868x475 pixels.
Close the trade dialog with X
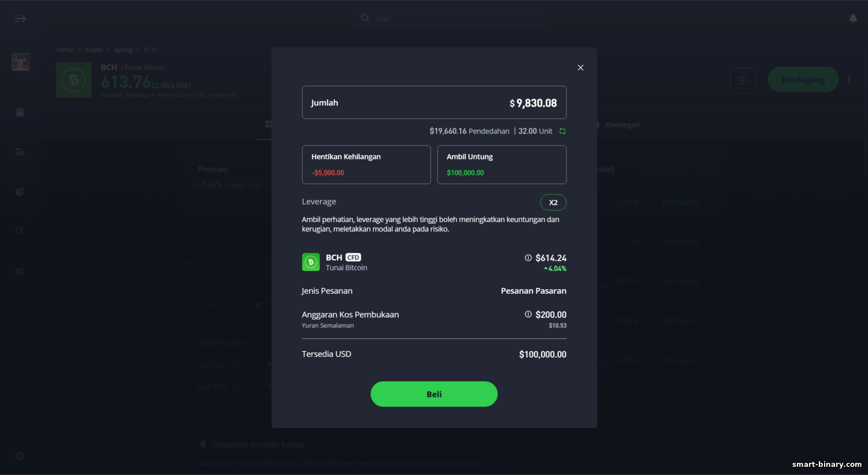pos(580,68)
